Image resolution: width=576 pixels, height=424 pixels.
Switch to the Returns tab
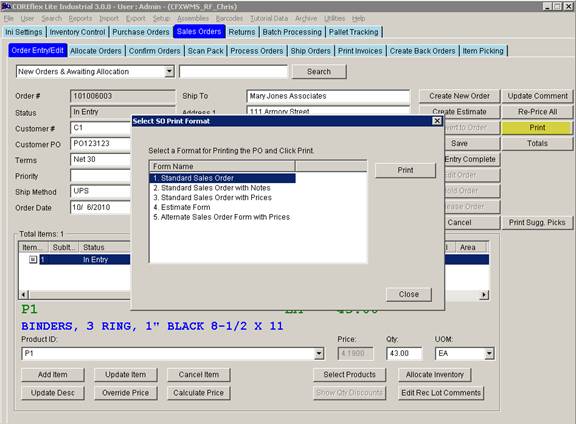coord(242,32)
